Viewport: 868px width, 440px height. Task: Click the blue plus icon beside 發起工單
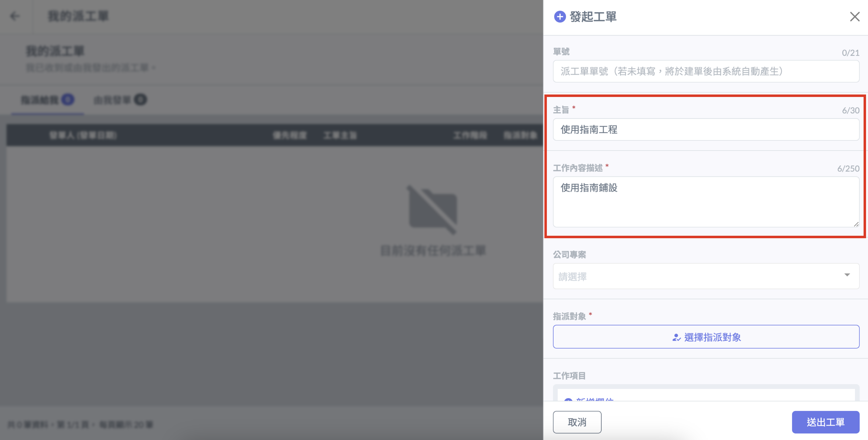560,16
